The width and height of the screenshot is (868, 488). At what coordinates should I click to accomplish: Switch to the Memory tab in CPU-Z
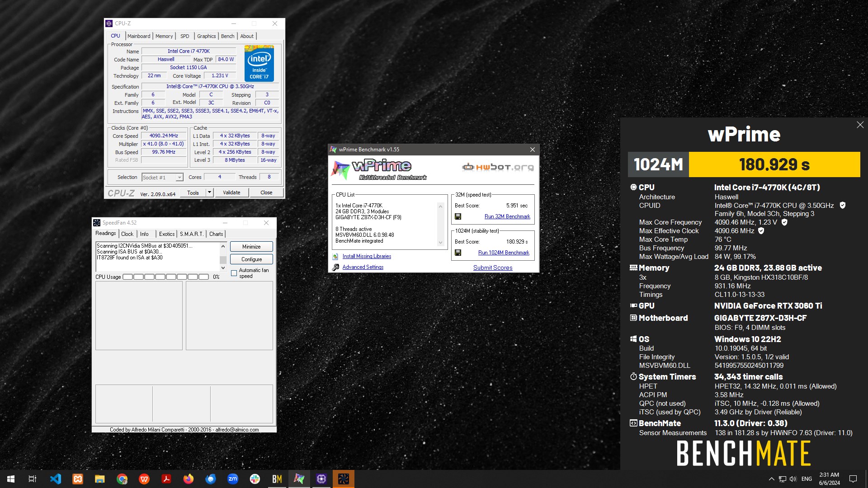(x=164, y=36)
